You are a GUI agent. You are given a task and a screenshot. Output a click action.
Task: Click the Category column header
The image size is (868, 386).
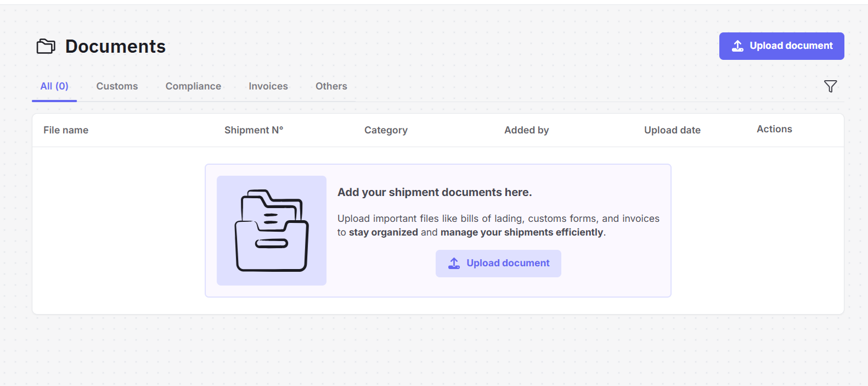[x=386, y=130]
